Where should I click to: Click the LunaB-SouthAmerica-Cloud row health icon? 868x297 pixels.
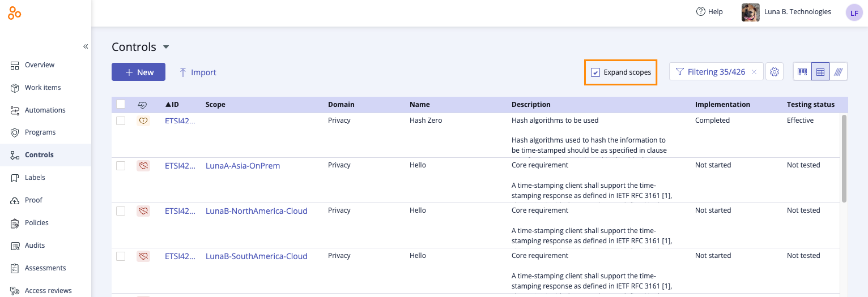[x=143, y=256]
